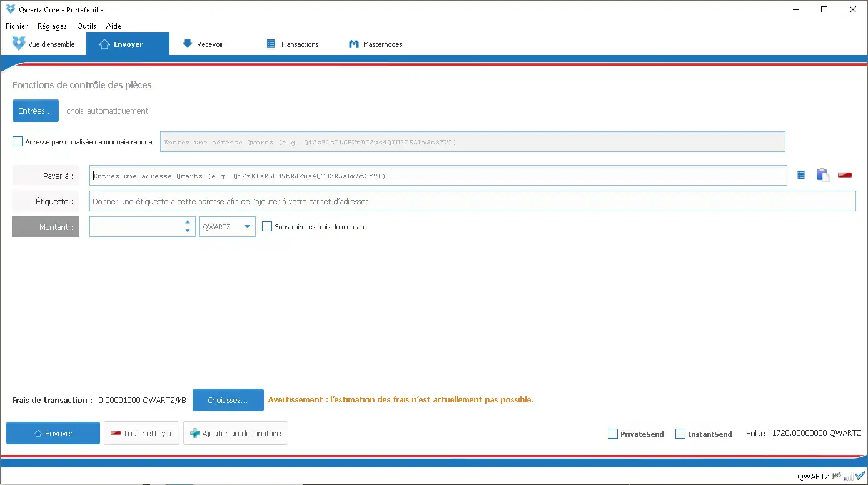Enable the PrivateSend checkbox

pyautogui.click(x=613, y=434)
